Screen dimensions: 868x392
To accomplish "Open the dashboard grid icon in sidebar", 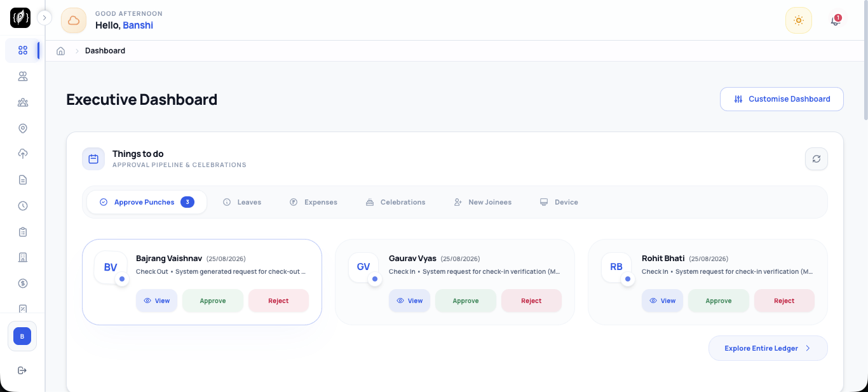I will point(23,50).
